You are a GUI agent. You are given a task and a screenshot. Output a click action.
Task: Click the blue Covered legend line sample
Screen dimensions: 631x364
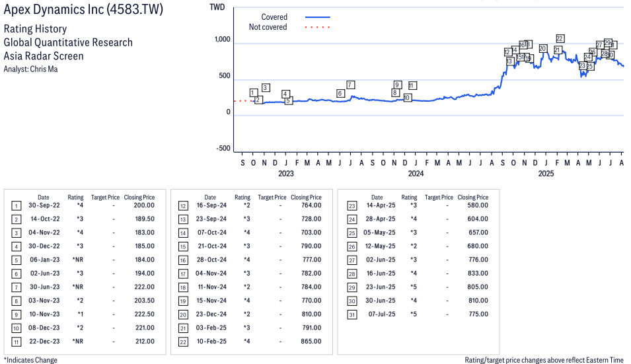coord(318,17)
